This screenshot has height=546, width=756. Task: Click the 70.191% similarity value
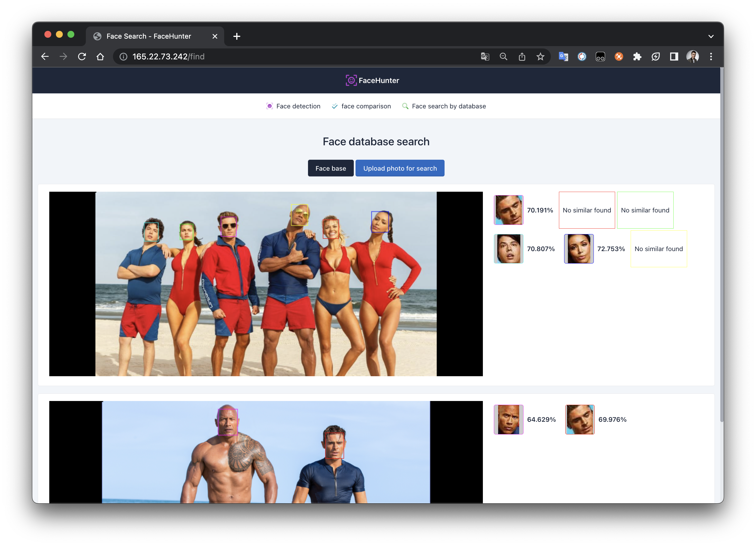pyautogui.click(x=540, y=210)
